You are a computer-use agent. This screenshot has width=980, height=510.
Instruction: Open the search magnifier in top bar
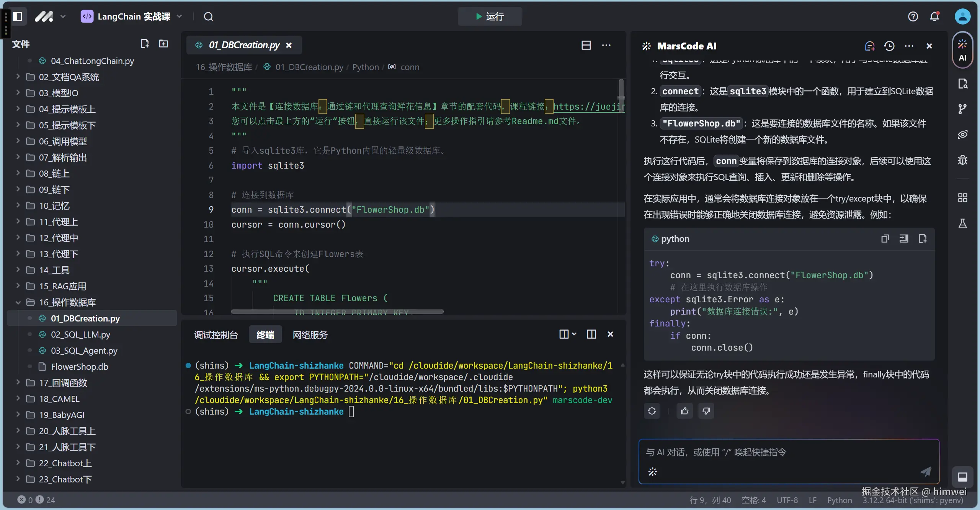click(208, 16)
